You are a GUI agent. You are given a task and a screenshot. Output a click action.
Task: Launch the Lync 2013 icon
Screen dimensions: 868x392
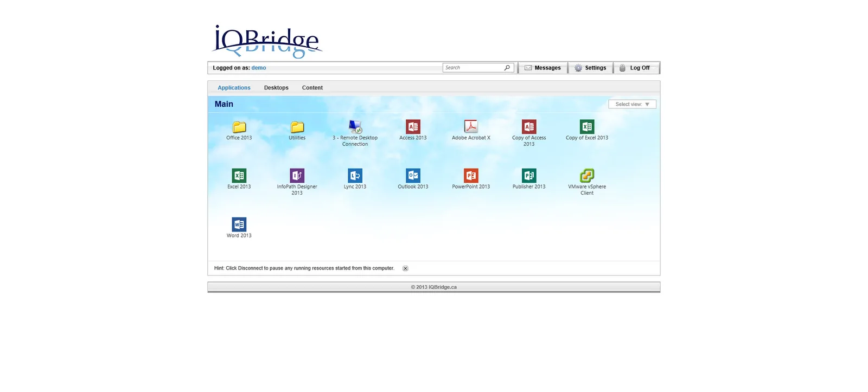point(355,176)
